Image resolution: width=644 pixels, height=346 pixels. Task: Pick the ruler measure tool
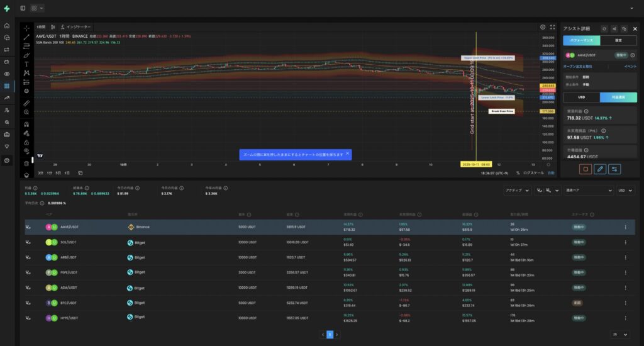pos(26,103)
